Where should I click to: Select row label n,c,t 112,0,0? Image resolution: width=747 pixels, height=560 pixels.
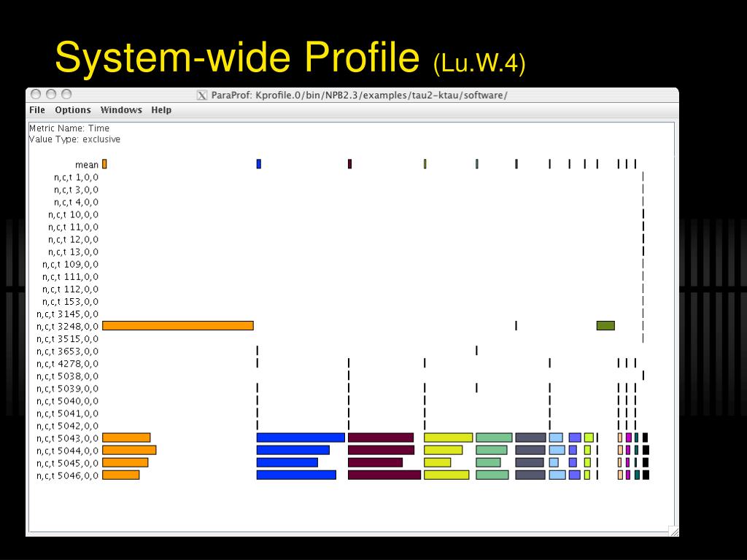[x=71, y=289]
